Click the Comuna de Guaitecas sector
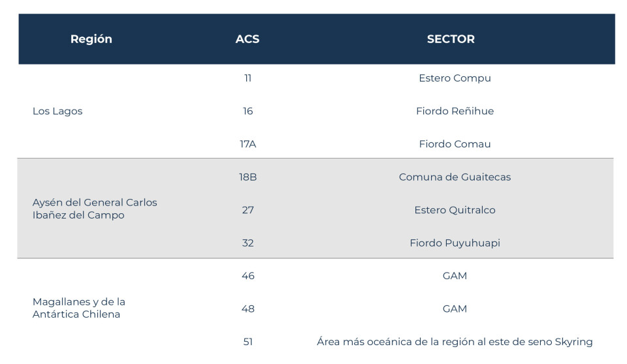The width and height of the screenshot is (627, 364). tap(455, 177)
